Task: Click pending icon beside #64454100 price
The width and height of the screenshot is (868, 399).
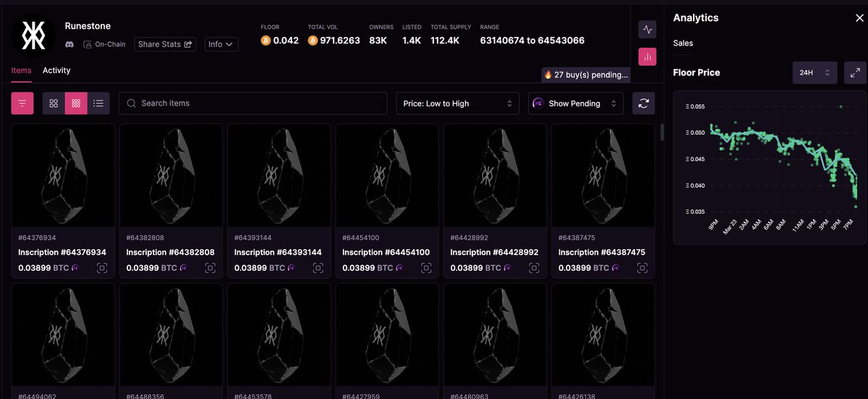Action: pyautogui.click(x=400, y=268)
